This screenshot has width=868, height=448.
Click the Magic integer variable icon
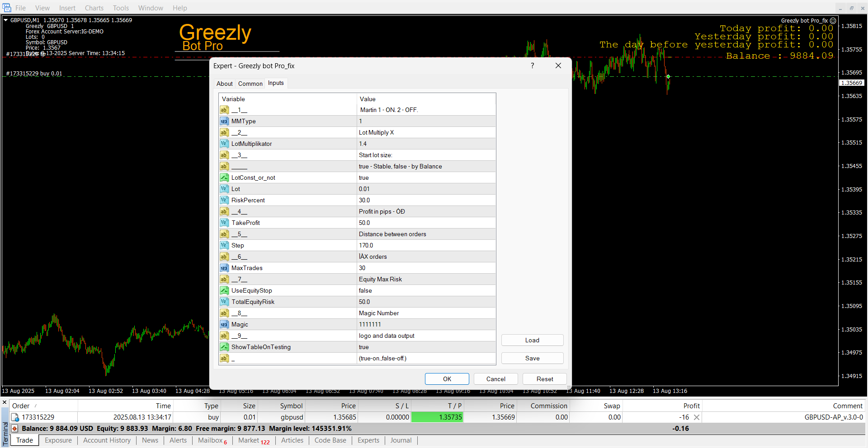click(224, 324)
